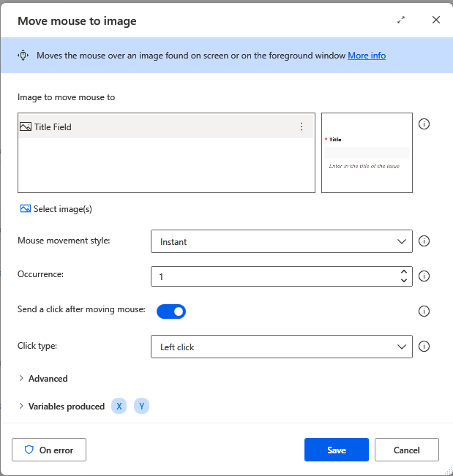Cancel the dialog
The image size is (453, 476).
click(406, 450)
